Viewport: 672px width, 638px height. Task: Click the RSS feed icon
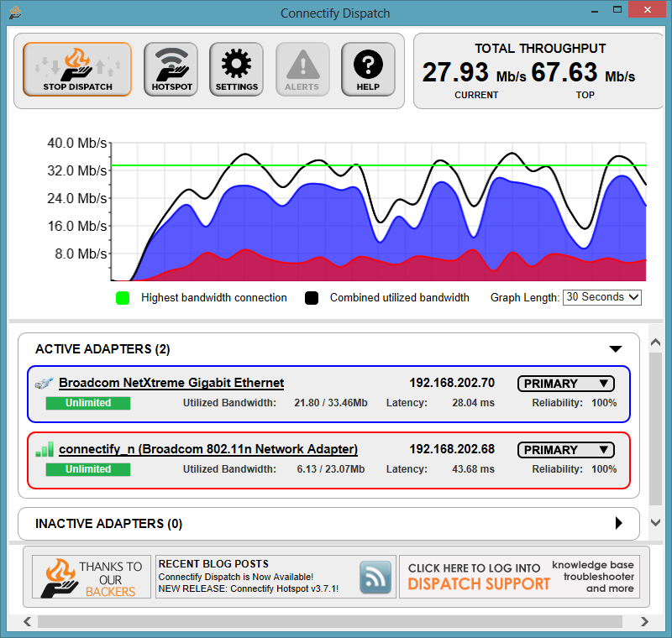click(x=375, y=578)
